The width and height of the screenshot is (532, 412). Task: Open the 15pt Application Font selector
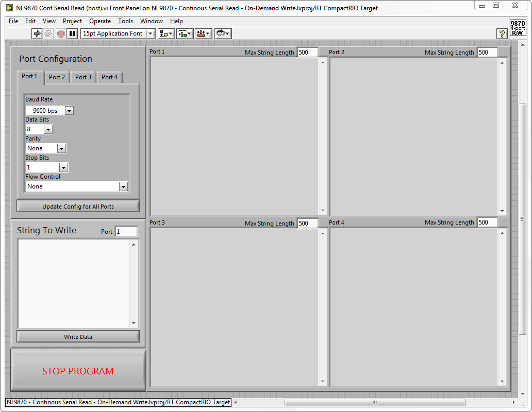click(118, 33)
